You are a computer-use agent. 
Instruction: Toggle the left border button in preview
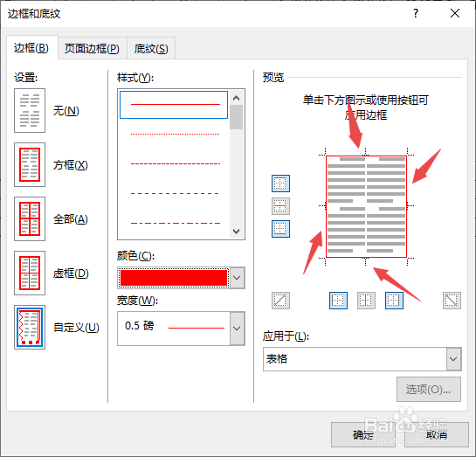pos(338,301)
